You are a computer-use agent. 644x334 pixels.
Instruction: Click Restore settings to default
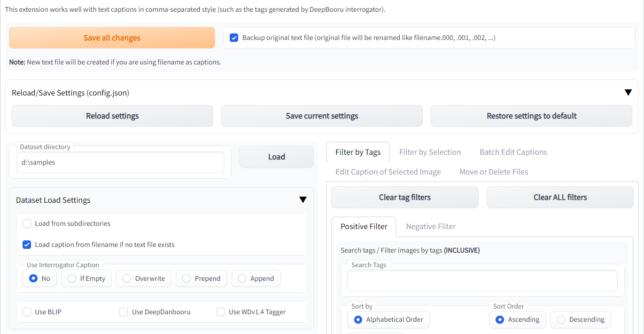pyautogui.click(x=531, y=116)
